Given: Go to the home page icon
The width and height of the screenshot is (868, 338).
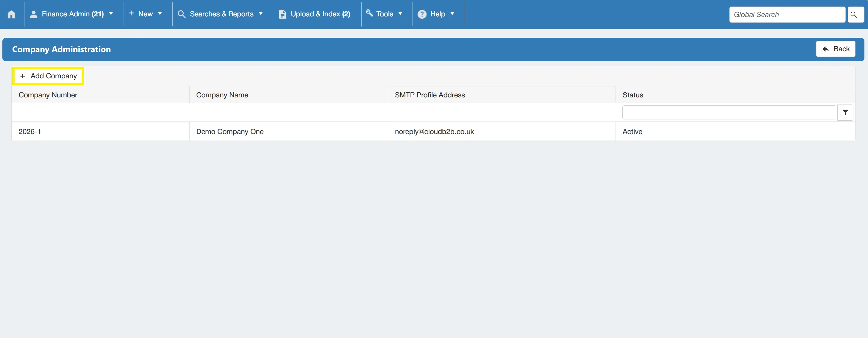Looking at the screenshot, I should coord(11,14).
